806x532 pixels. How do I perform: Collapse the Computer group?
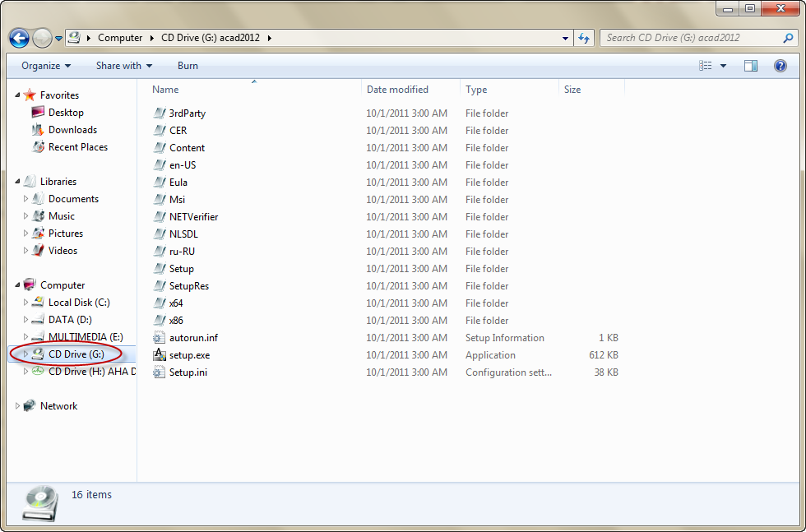point(17,285)
